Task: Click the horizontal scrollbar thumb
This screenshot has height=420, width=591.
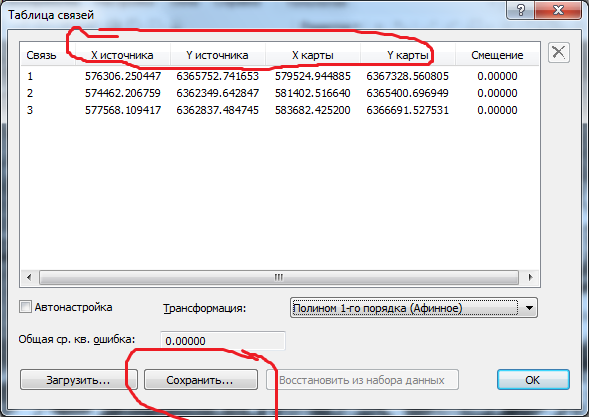Action: click(x=279, y=277)
